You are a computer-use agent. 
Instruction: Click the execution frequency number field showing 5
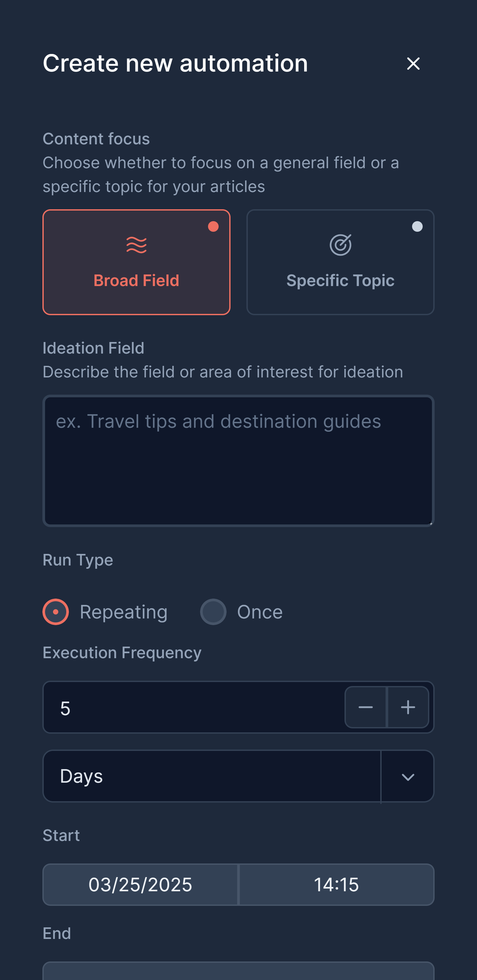pos(193,707)
